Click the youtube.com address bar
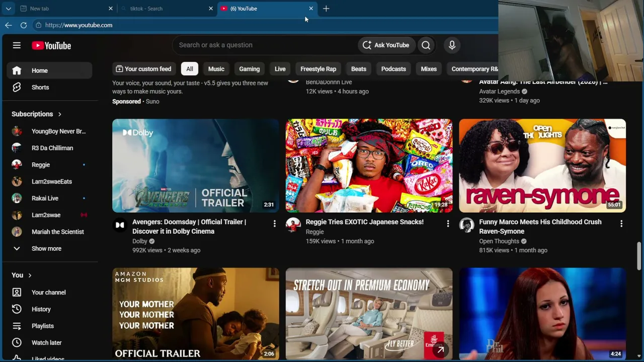Image resolution: width=644 pixels, height=362 pixels. tap(264, 25)
